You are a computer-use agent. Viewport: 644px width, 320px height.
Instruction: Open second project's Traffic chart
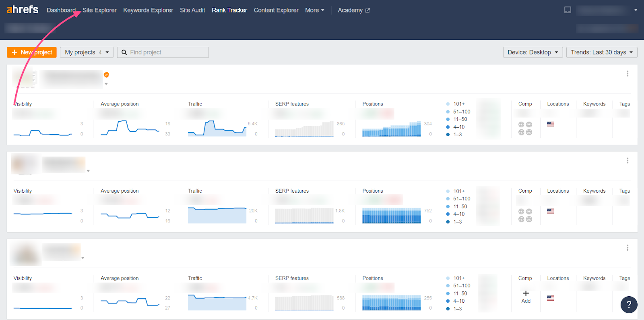click(x=217, y=215)
